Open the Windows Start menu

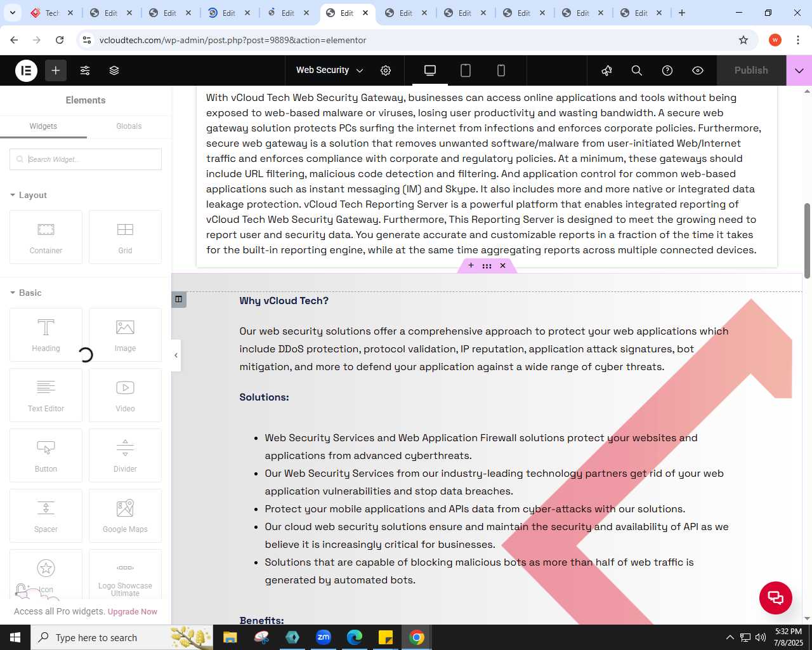pos(15,637)
